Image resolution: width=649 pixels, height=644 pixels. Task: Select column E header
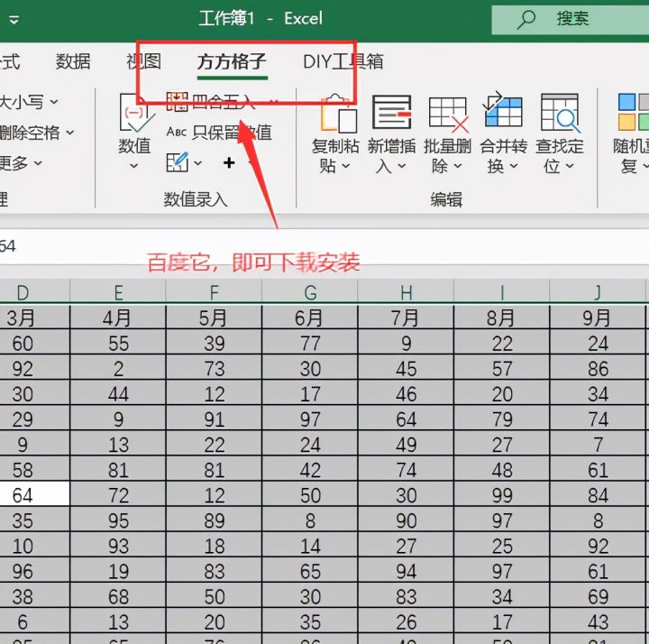[118, 292]
